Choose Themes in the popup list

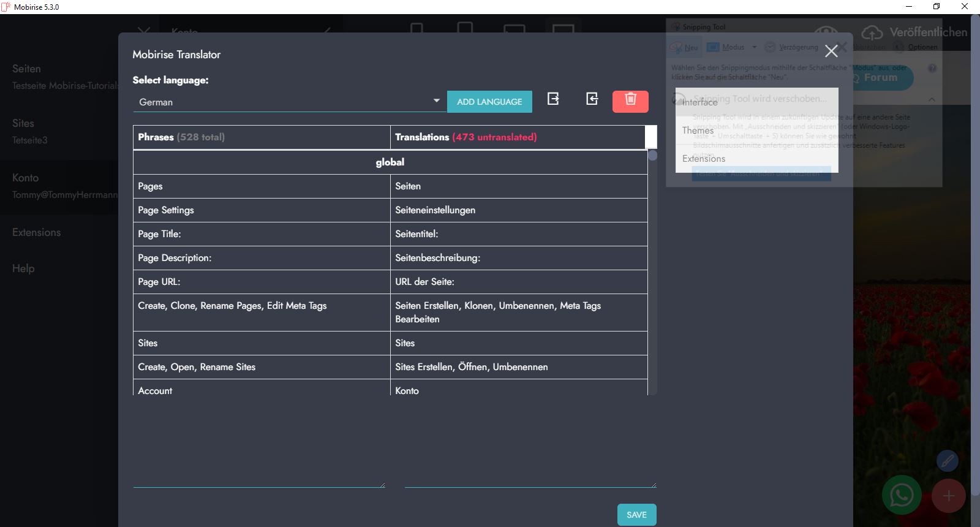click(x=698, y=131)
